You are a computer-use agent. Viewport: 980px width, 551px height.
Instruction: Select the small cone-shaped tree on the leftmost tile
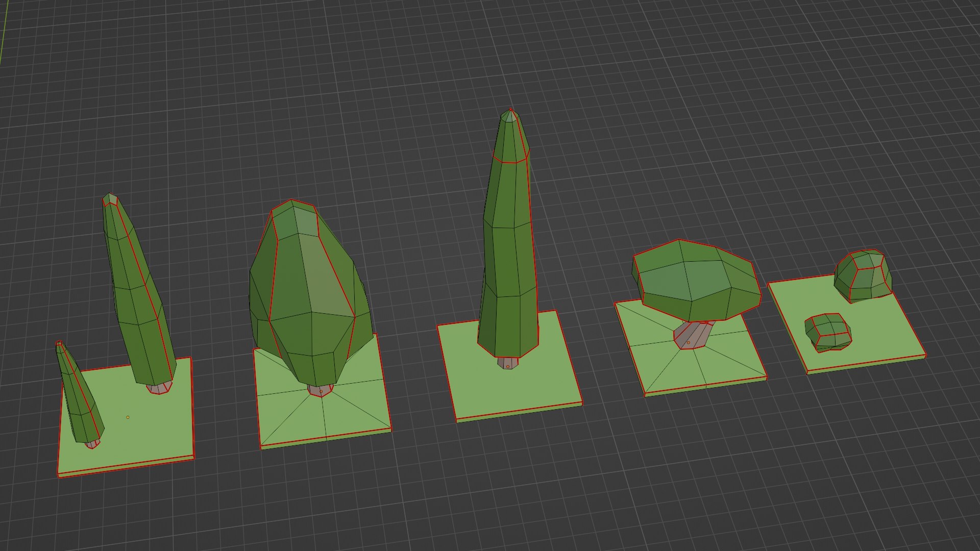(79, 393)
